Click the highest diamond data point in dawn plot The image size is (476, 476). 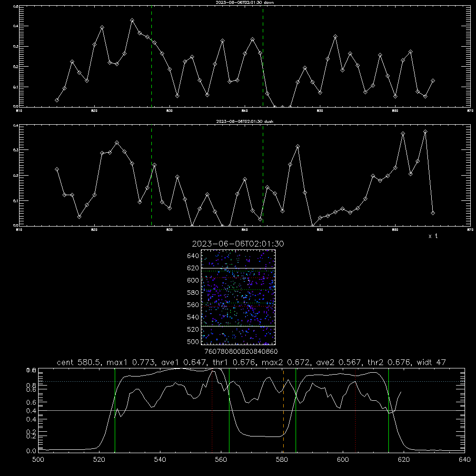(132, 20)
